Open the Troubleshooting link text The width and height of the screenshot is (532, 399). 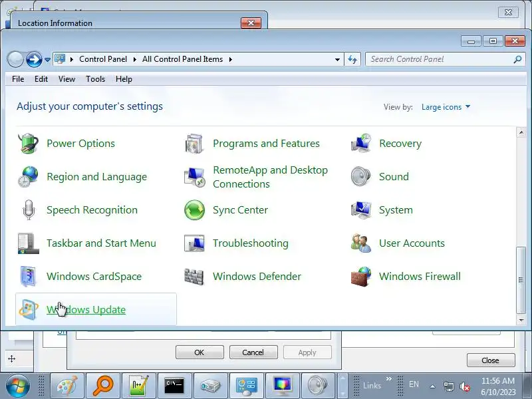(251, 243)
